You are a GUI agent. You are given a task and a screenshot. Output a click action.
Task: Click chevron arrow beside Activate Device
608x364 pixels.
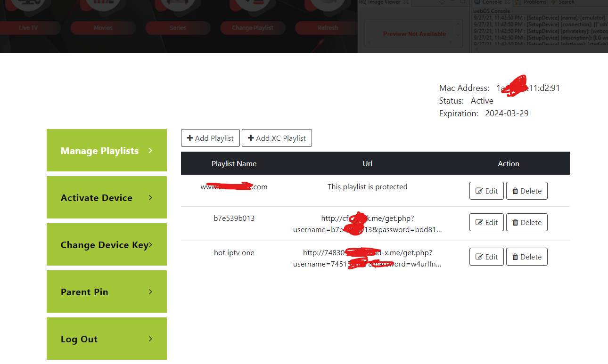point(150,197)
